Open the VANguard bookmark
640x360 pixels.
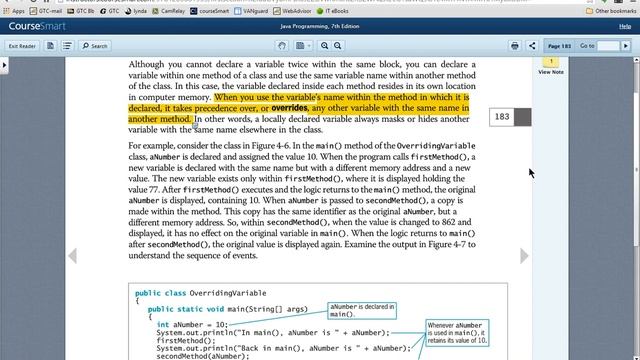pyautogui.click(x=251, y=11)
